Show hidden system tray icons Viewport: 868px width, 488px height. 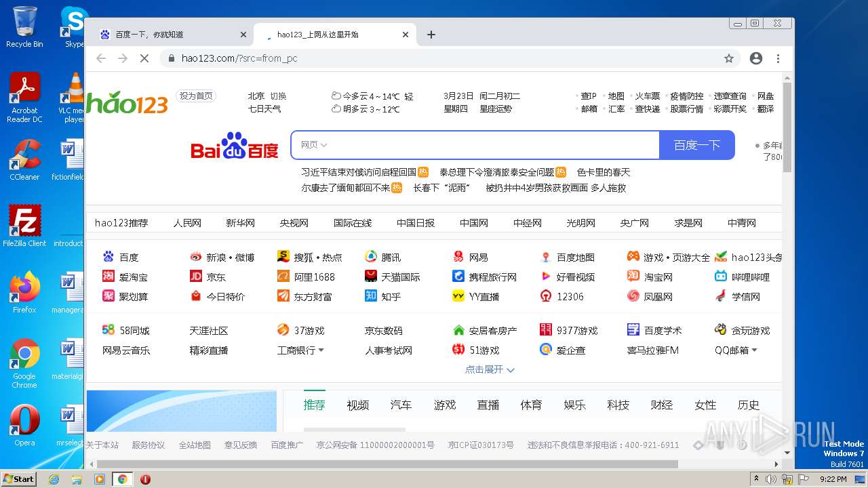pyautogui.click(x=756, y=479)
